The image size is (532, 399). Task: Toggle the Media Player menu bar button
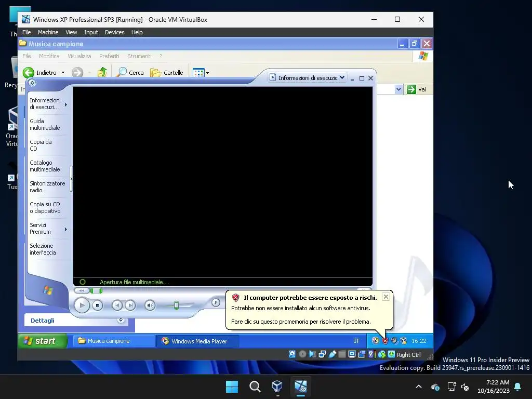[x=32, y=83]
